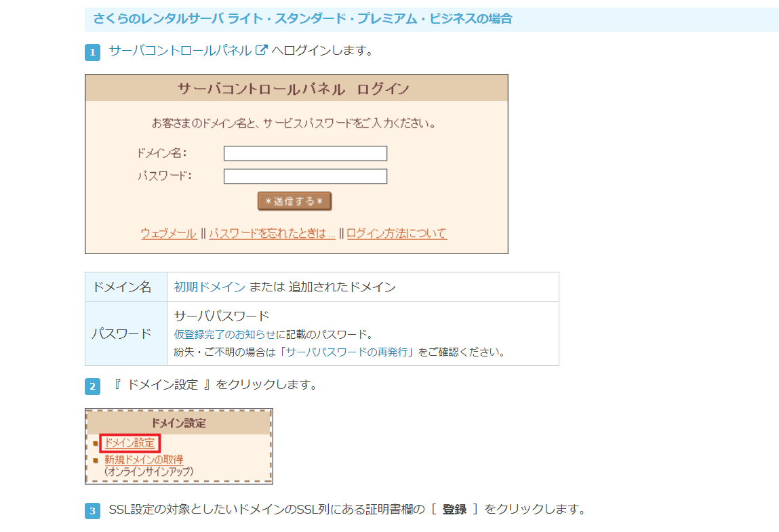Select the さくらのレンタルサーバ section heading
The height and width of the screenshot is (532, 779).
[302, 19]
